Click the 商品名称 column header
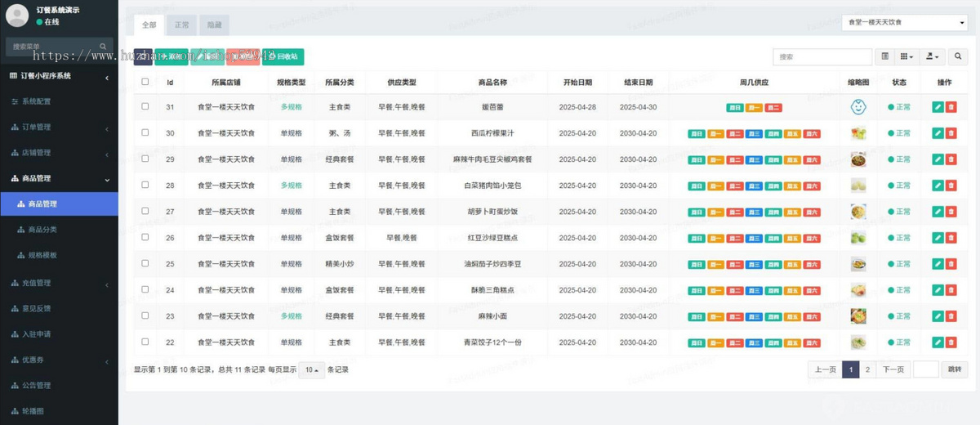Screen dimensions: 980x425 [492, 83]
